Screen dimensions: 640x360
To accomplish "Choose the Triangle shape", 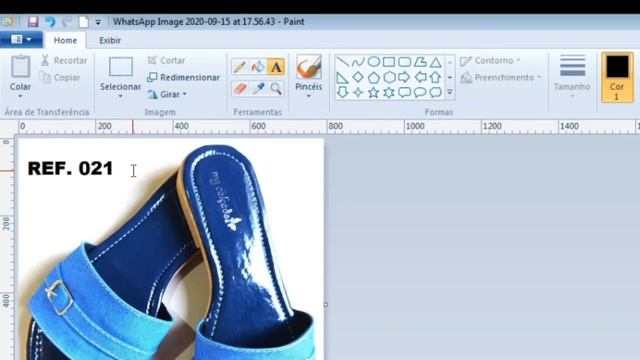I will coord(436,62).
